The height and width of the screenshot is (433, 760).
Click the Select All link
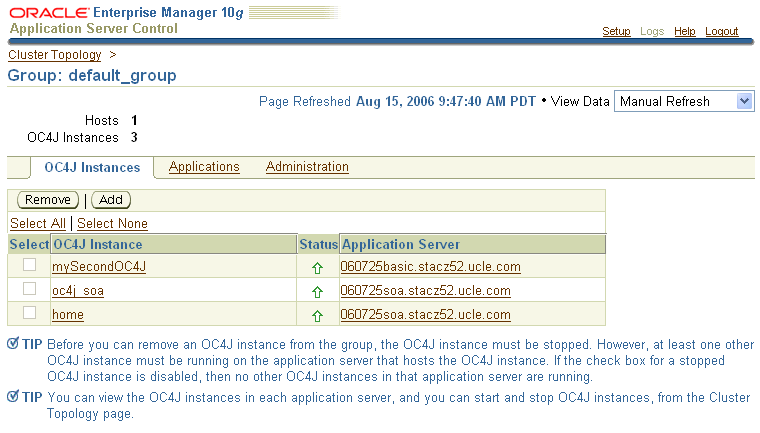[38, 224]
